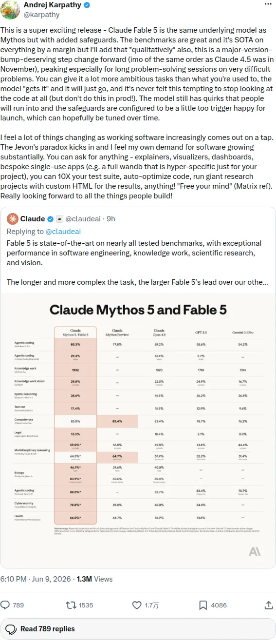
Task: Retweet using the repost arrows icon
Action: tap(71, 605)
